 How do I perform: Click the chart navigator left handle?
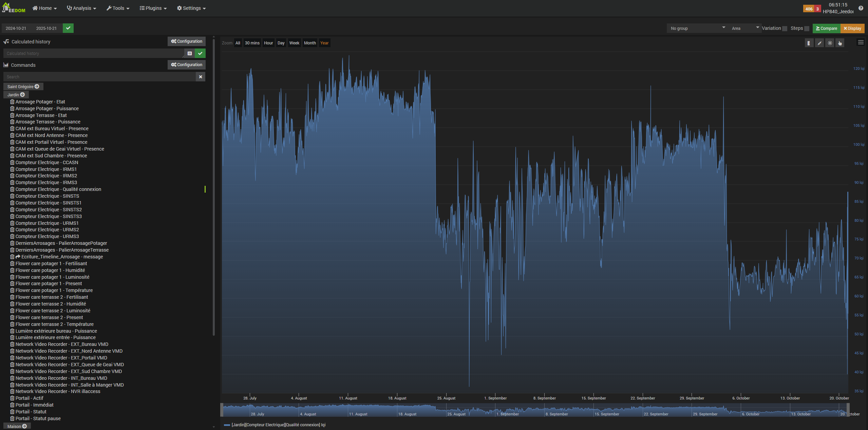pyautogui.click(x=222, y=410)
